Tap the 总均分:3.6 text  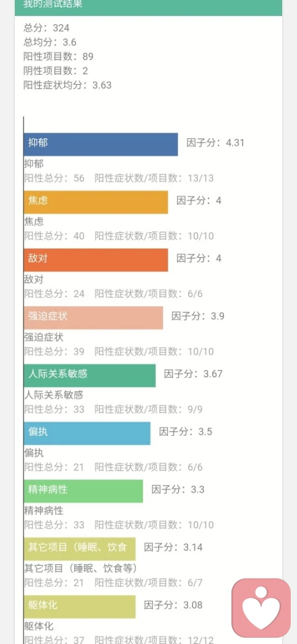pos(50,42)
